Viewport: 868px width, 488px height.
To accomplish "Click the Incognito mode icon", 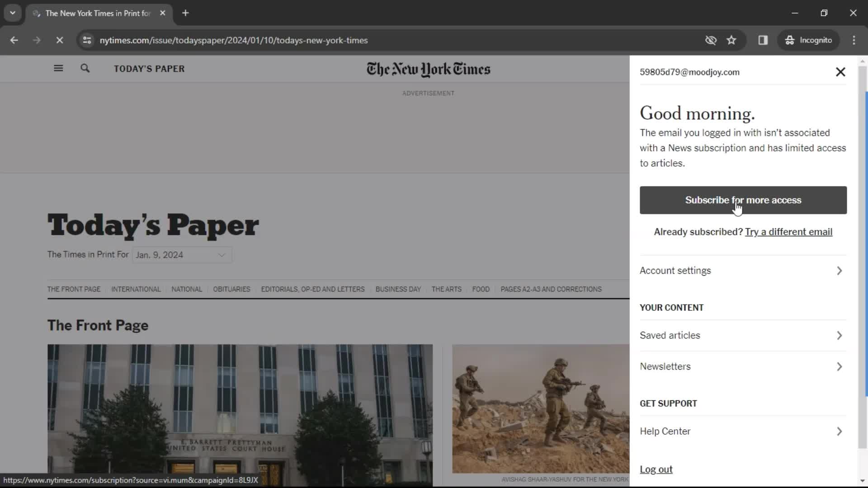I will 791,40.
